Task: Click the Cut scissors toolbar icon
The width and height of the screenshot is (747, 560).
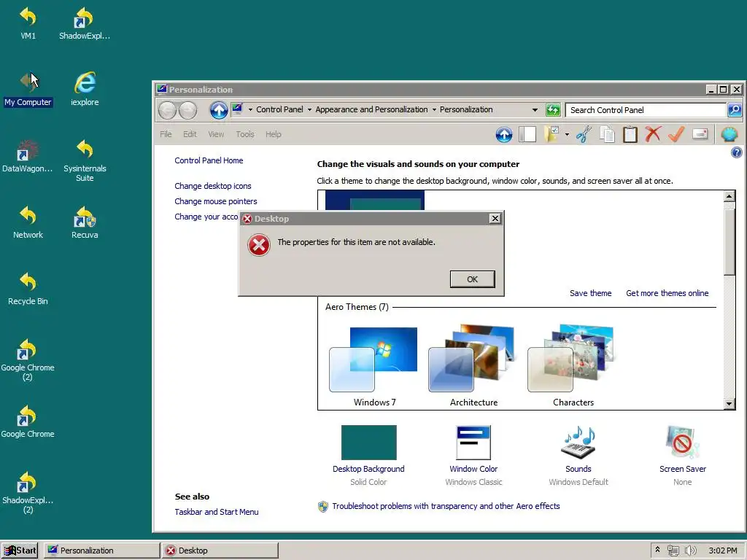Action: pos(584,134)
